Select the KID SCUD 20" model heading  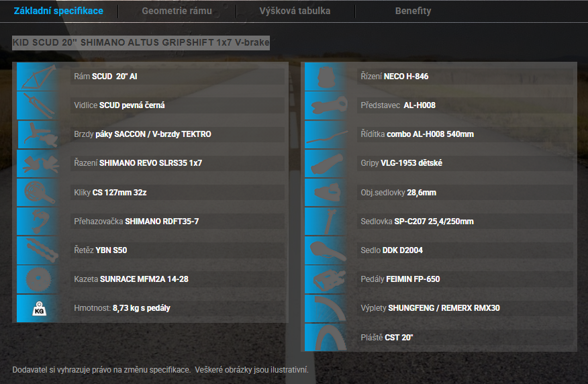tap(141, 42)
